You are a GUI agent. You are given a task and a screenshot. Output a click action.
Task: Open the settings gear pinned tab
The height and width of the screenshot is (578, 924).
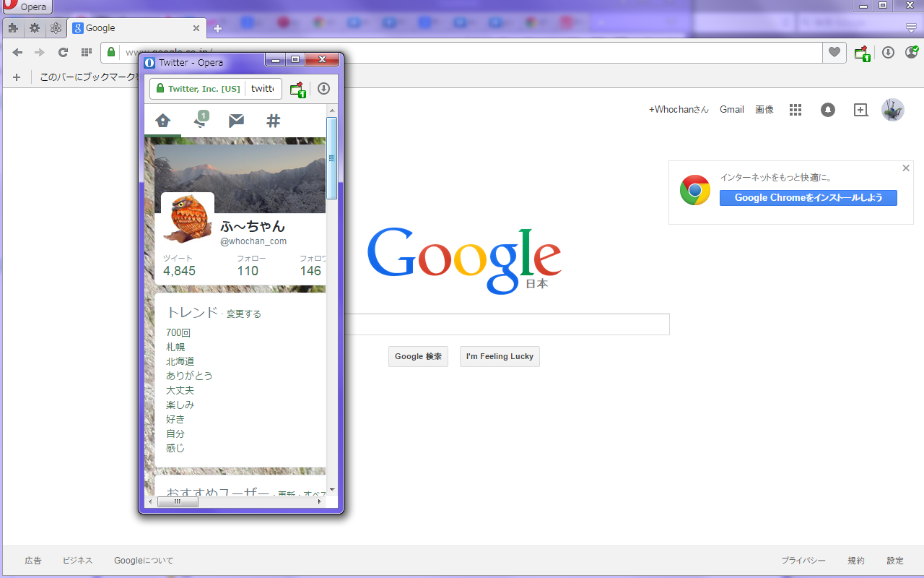tap(34, 28)
